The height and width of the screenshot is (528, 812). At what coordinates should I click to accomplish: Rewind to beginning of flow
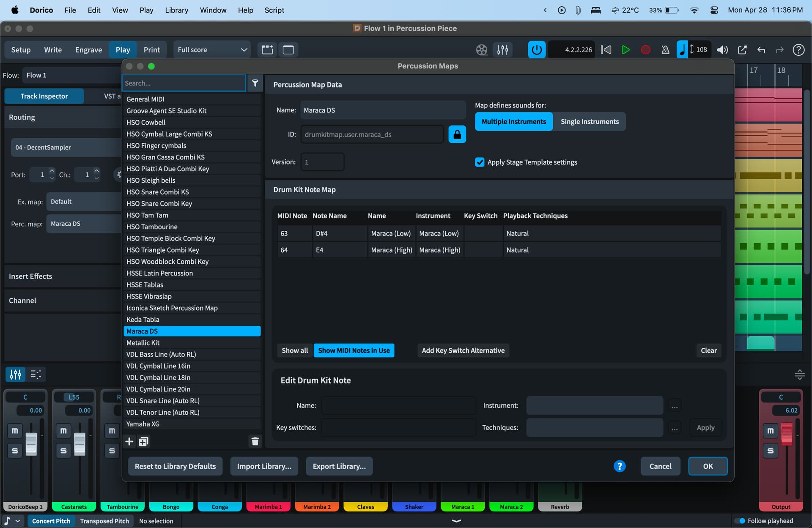606,50
